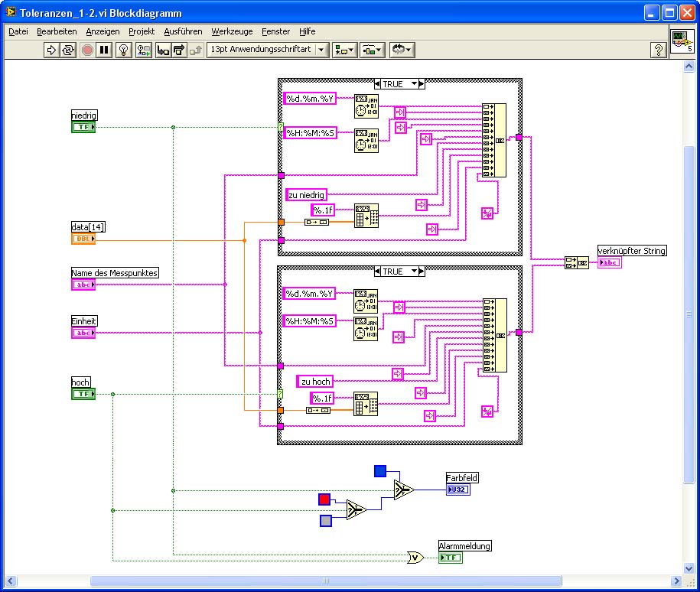700x592 pixels.
Task: Toggle Retain Wire Values button
Action: point(142,50)
